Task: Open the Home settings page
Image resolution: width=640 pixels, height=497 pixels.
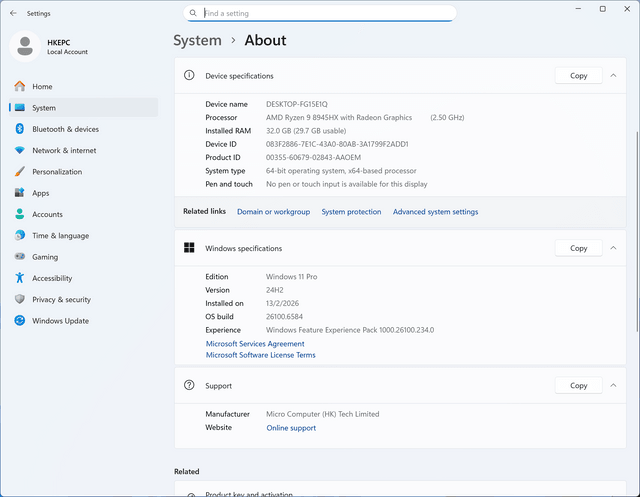Action: tap(84, 87)
